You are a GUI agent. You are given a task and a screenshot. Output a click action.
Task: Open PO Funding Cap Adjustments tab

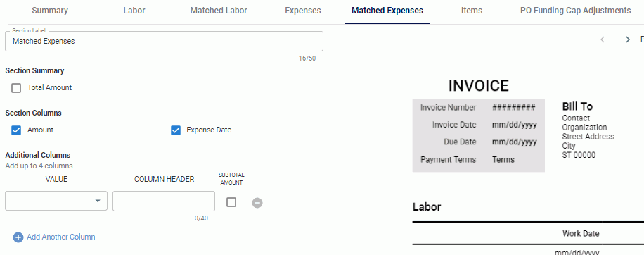[x=575, y=11]
